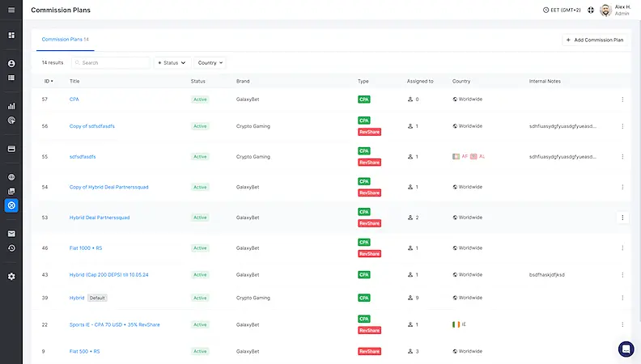The image size is (641, 364).
Task: Open the dashboard grid icon in the sidebar
Action: (11, 36)
